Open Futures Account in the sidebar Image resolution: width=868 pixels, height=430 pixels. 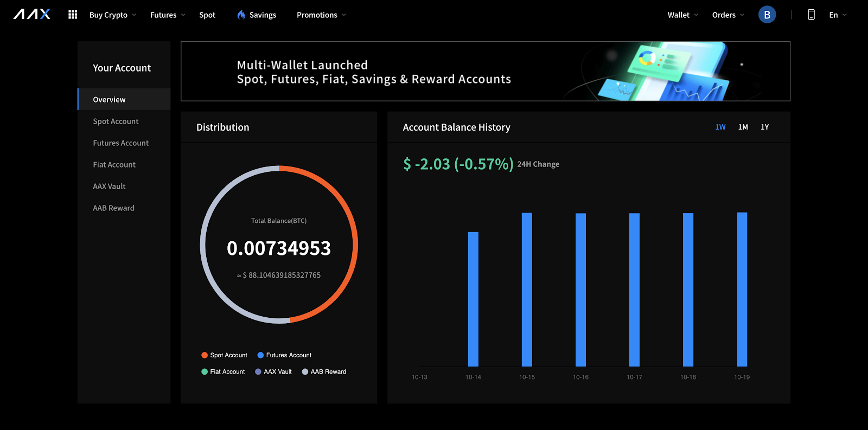click(x=124, y=143)
